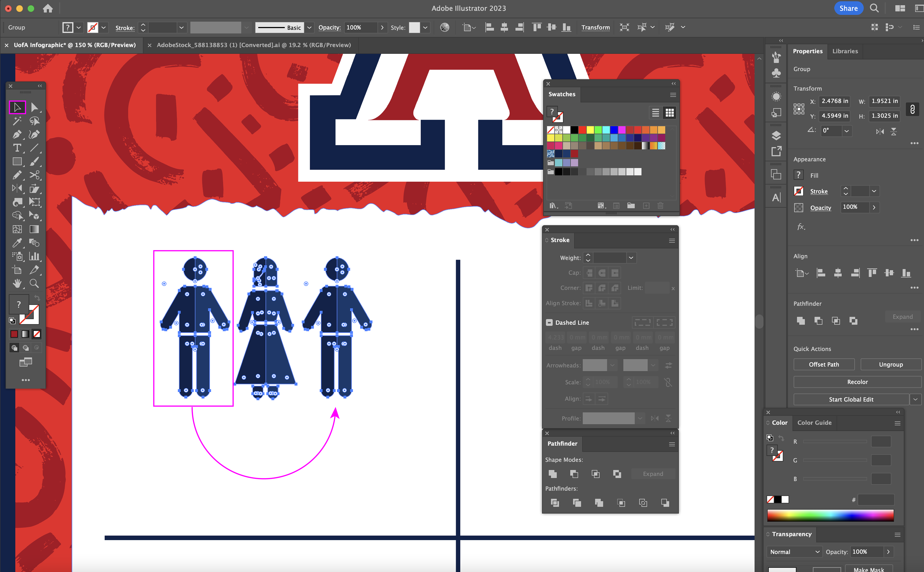Expand the rotation angle dropdown
Viewport: 924px width, 572px height.
pos(846,131)
